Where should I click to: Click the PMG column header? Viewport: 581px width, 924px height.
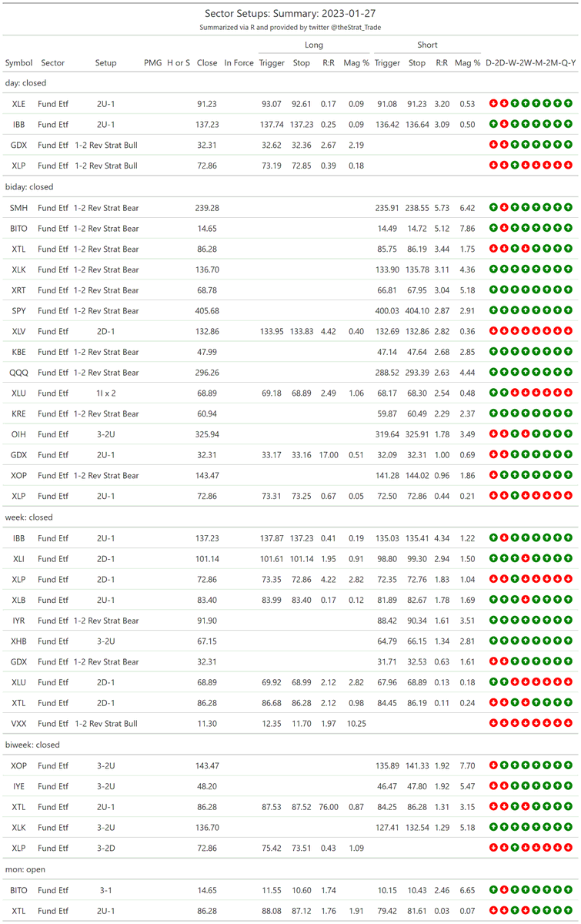[x=153, y=62]
